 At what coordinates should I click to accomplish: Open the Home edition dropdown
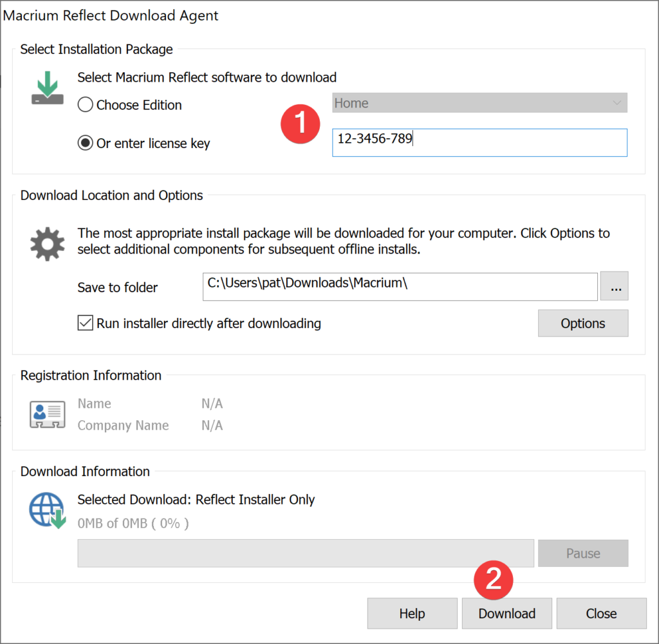pos(479,103)
